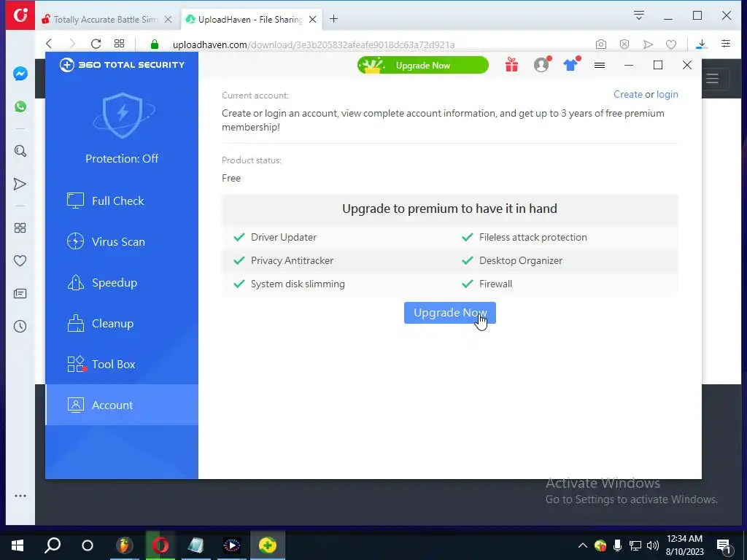Viewport: 747px width, 560px height.
Task: Open the user profile avatar icon
Action: pyautogui.click(x=542, y=65)
